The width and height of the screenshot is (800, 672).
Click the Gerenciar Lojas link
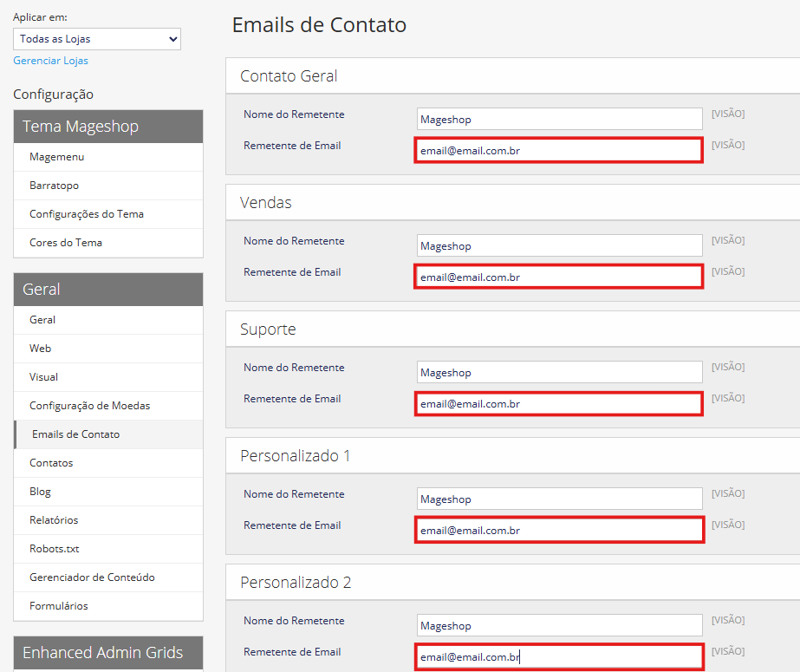coord(50,61)
